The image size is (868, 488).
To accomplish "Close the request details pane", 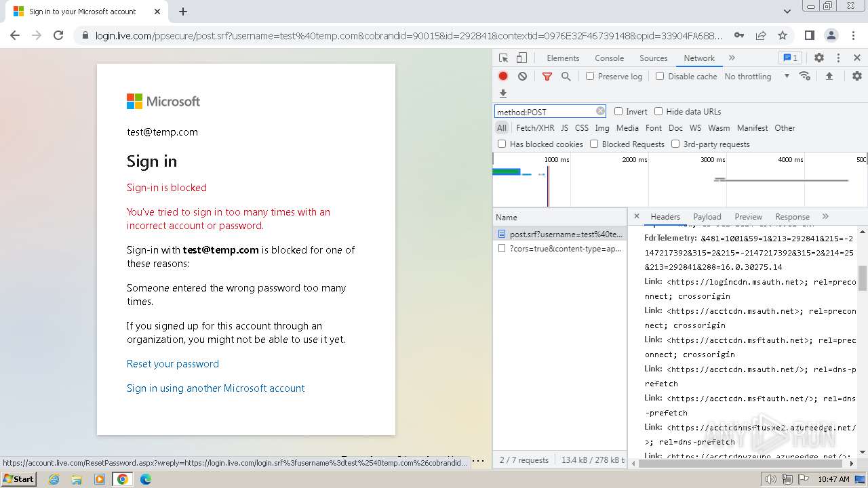I will pyautogui.click(x=636, y=216).
